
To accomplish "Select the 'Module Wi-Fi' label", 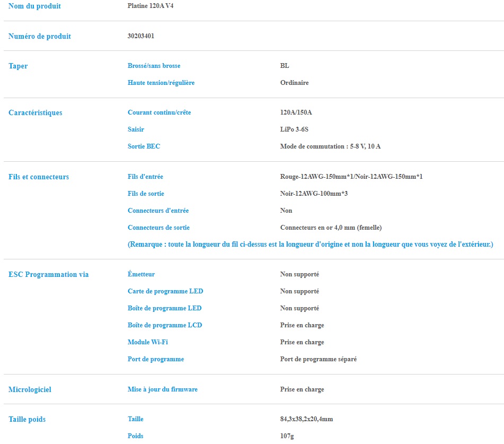I will (x=147, y=342).
